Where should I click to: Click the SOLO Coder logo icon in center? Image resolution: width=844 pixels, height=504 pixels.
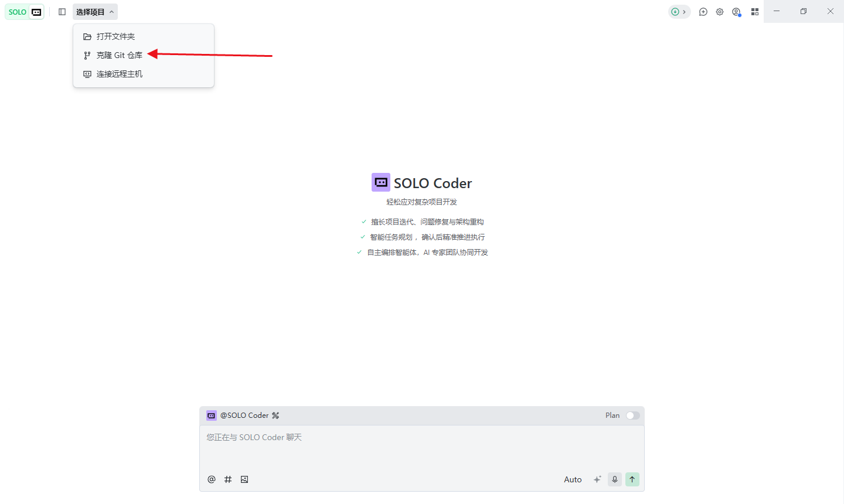pos(381,182)
